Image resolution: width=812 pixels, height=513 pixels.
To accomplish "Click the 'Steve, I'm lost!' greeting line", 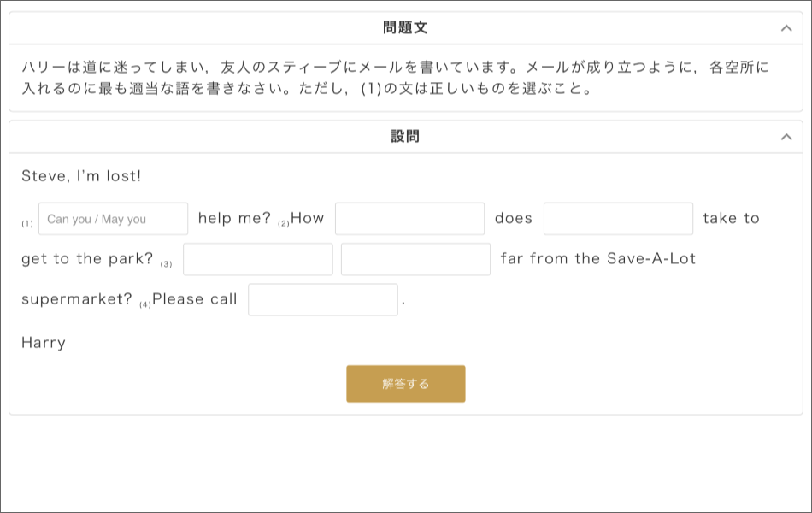I will click(81, 176).
